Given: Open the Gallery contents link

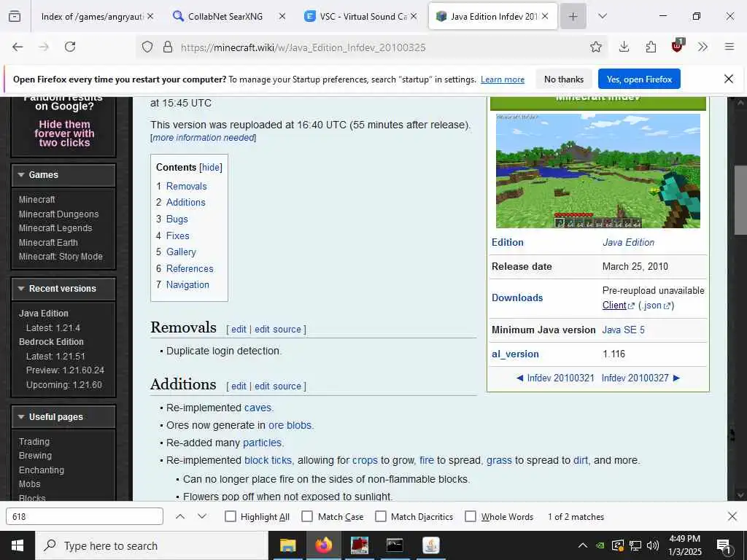Looking at the screenshot, I should coord(181,252).
